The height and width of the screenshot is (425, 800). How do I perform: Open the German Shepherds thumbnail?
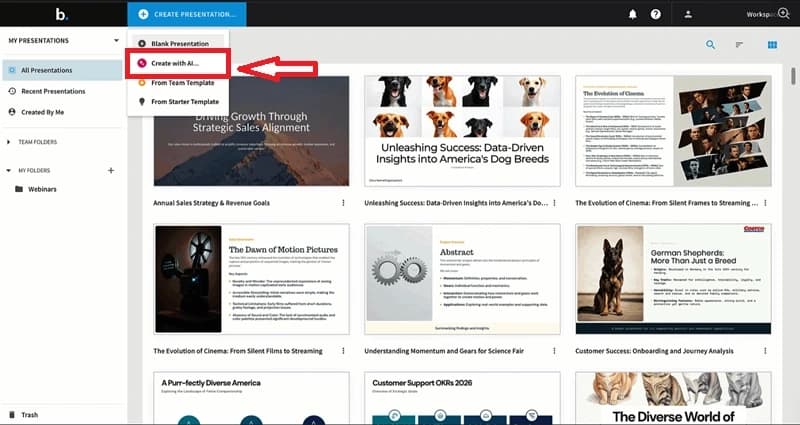(x=673, y=279)
